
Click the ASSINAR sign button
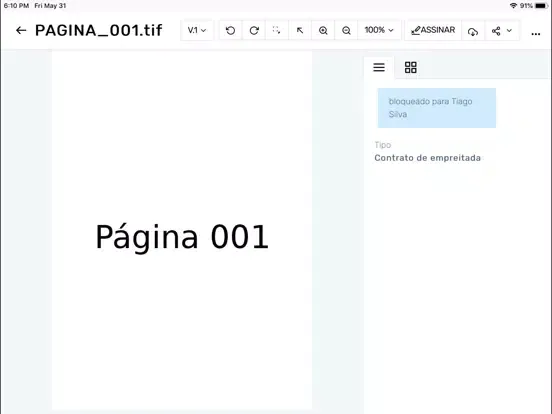click(433, 30)
